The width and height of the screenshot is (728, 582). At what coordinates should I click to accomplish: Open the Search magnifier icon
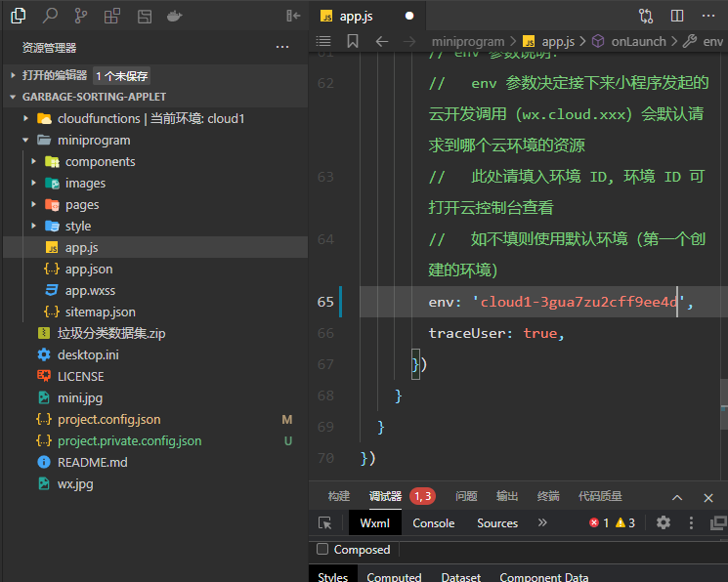[50, 16]
